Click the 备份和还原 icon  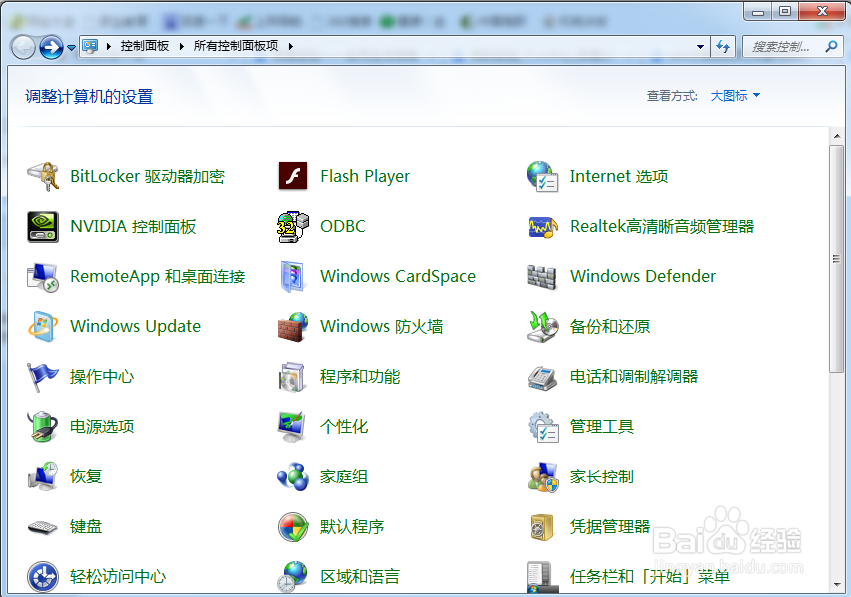(x=542, y=327)
